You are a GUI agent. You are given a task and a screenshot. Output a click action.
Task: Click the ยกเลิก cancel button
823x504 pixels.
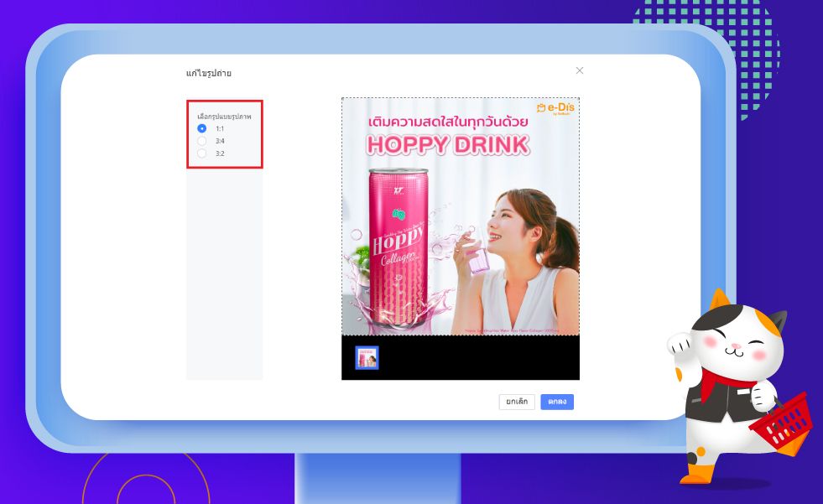coord(517,402)
